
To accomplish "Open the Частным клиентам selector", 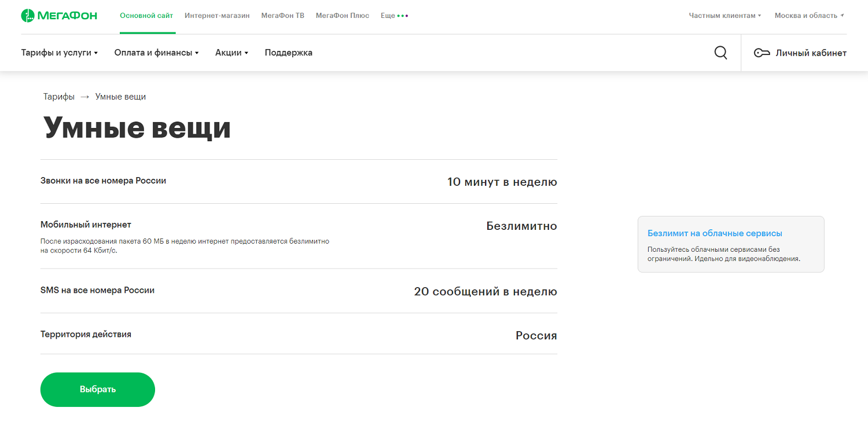I will click(x=724, y=16).
